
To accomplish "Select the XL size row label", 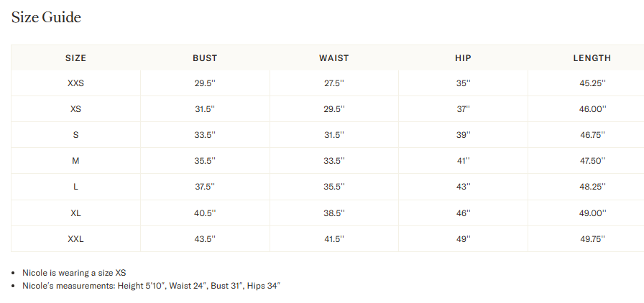I will coord(75,213).
